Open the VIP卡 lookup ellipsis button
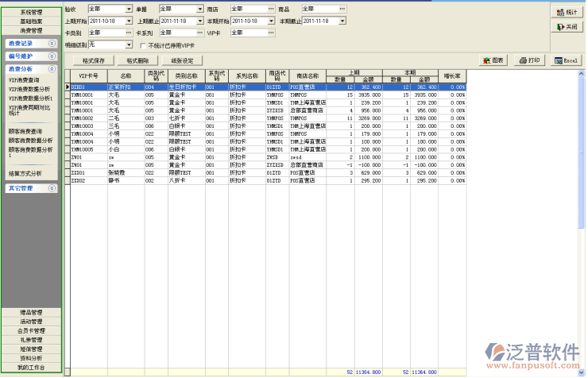Screen dimensions: 588x378 pos(269,33)
